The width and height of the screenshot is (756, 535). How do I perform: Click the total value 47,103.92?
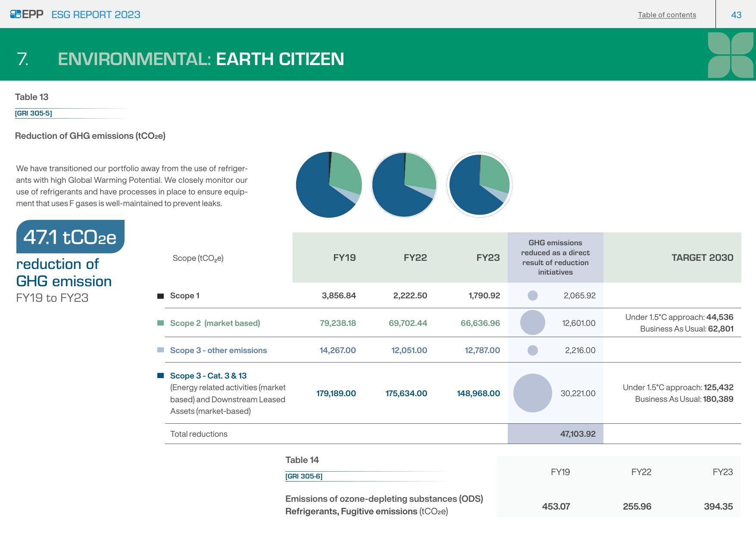pos(578,434)
